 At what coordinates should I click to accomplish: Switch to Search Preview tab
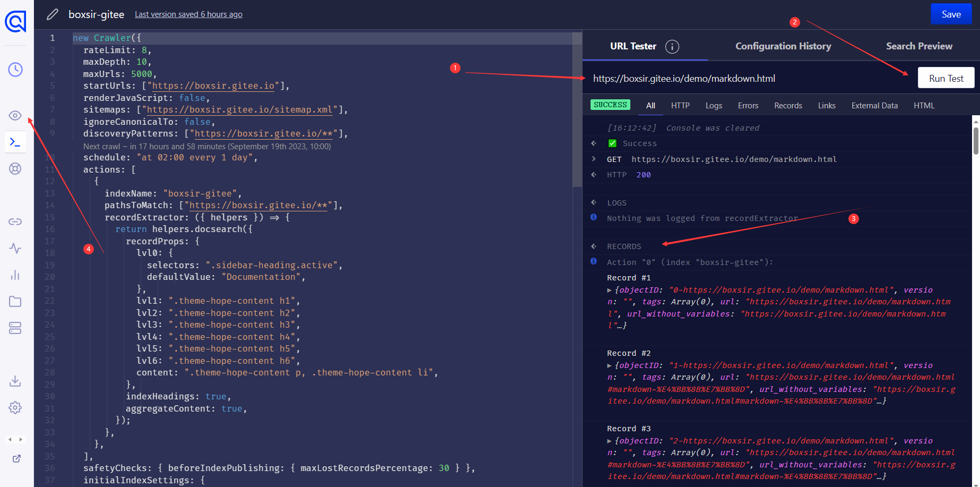919,46
